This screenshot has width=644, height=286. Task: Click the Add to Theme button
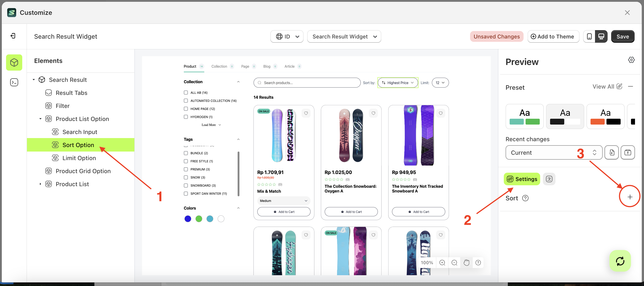click(x=553, y=36)
